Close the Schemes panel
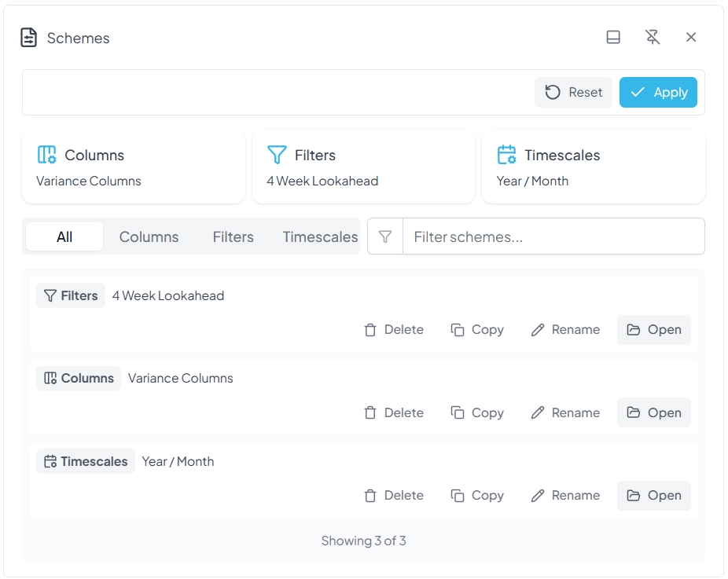This screenshot has width=728, height=579. point(691,37)
